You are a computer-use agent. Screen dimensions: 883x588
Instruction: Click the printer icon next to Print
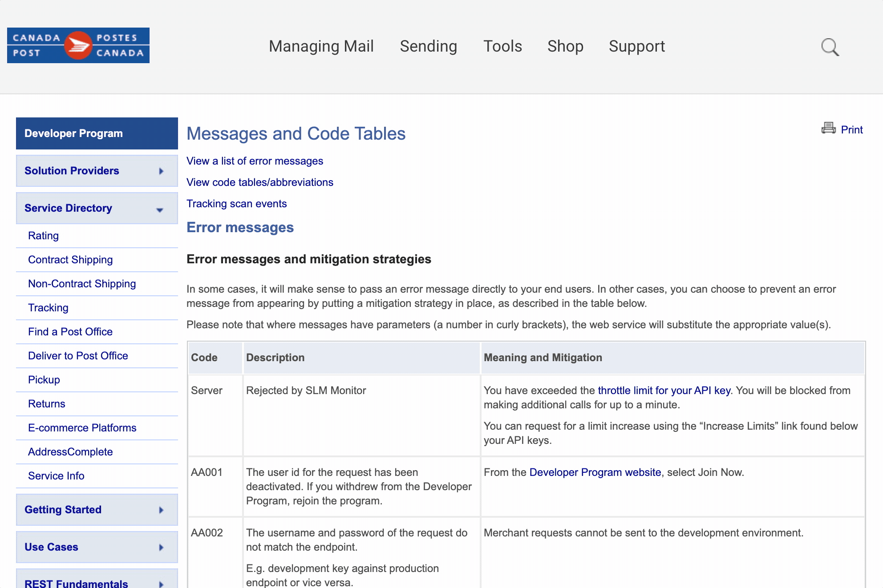(x=828, y=128)
